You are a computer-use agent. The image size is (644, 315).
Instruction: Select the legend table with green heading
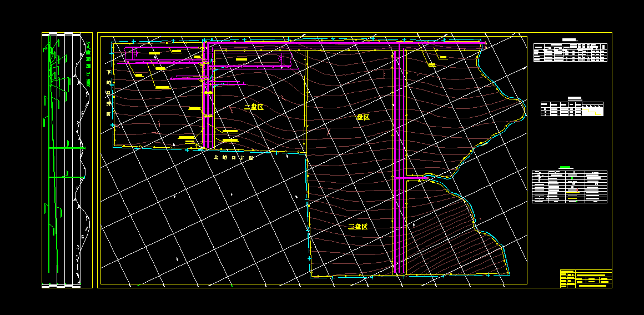(569, 186)
